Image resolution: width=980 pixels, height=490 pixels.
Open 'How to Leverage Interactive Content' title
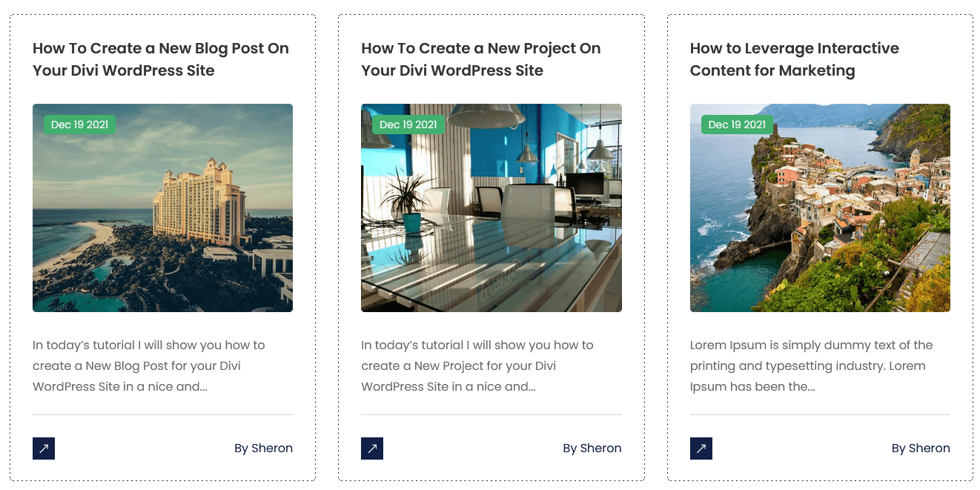[794, 59]
